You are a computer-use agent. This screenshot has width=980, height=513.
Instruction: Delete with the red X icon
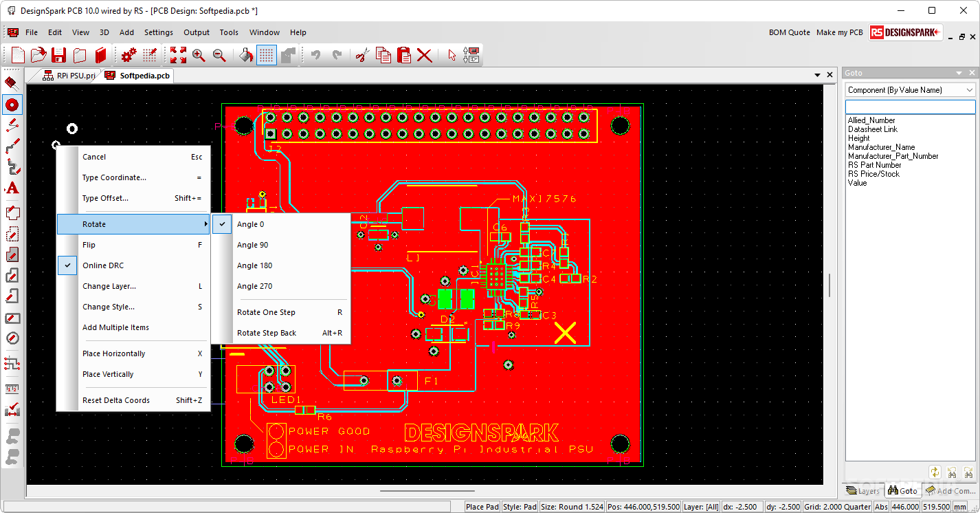tap(425, 55)
